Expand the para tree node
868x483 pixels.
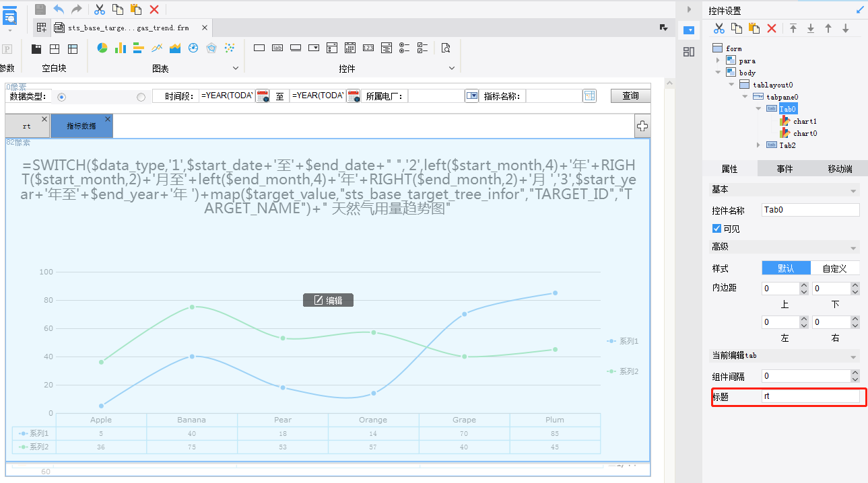pyautogui.click(x=718, y=61)
